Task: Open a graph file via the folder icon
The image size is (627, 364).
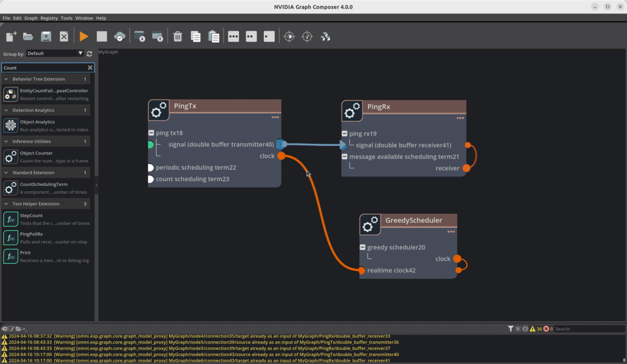Action: 28,36
